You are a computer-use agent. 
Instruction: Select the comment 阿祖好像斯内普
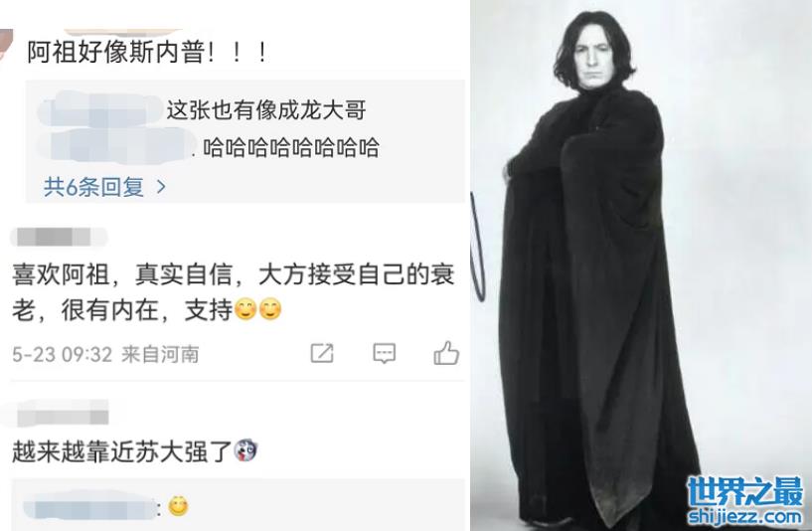[x=147, y=53]
